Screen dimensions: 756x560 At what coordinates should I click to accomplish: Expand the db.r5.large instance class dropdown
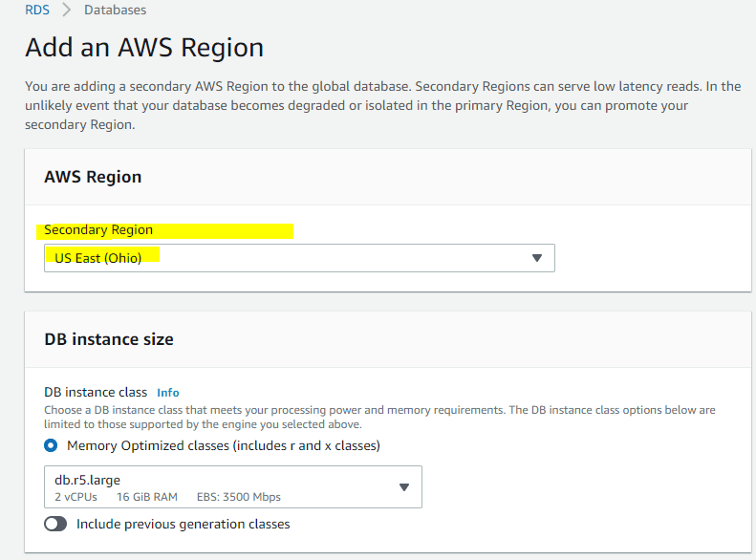(233, 486)
